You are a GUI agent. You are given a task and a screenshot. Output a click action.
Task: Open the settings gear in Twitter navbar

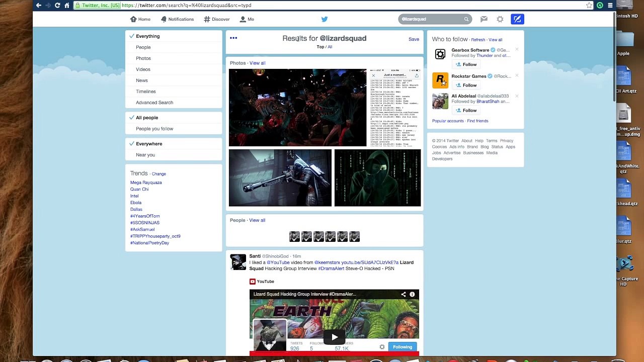tap(500, 19)
